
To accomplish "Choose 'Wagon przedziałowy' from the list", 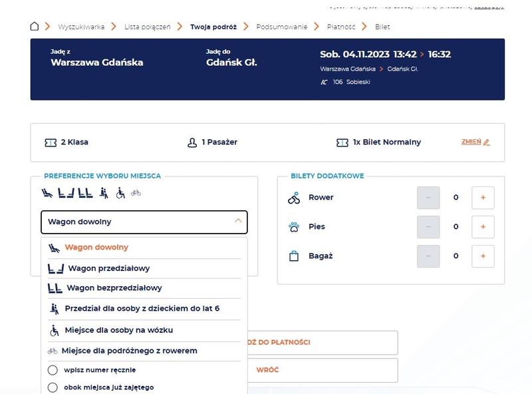I will click(x=108, y=269).
